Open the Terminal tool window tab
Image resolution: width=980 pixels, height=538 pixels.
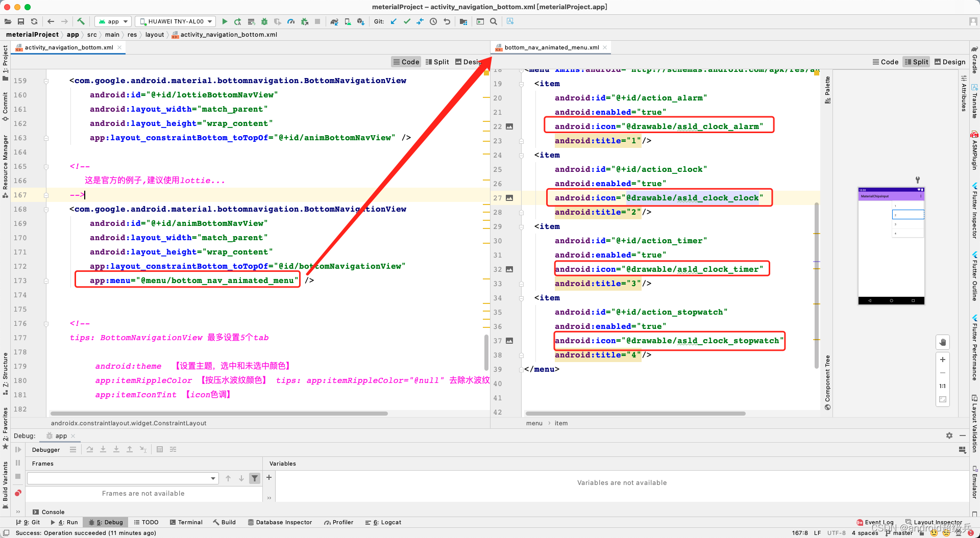point(186,522)
